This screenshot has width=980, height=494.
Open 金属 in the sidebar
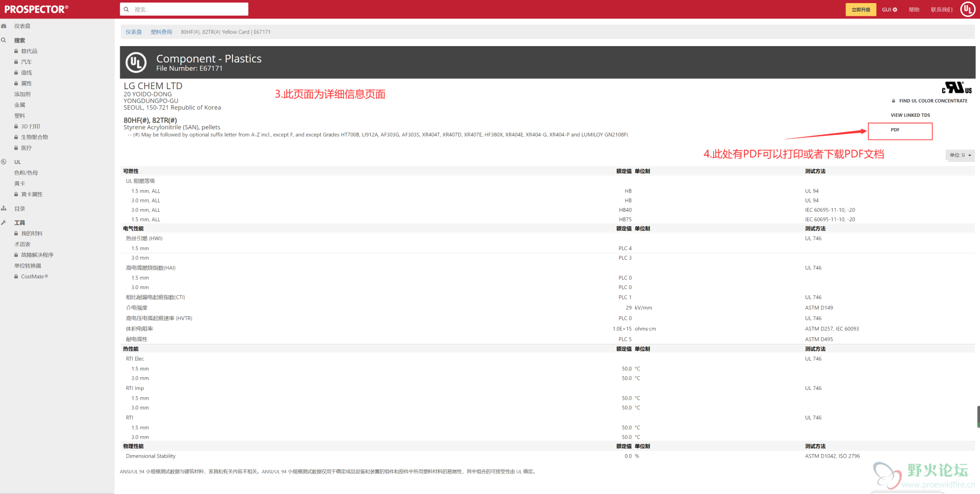[20, 105]
